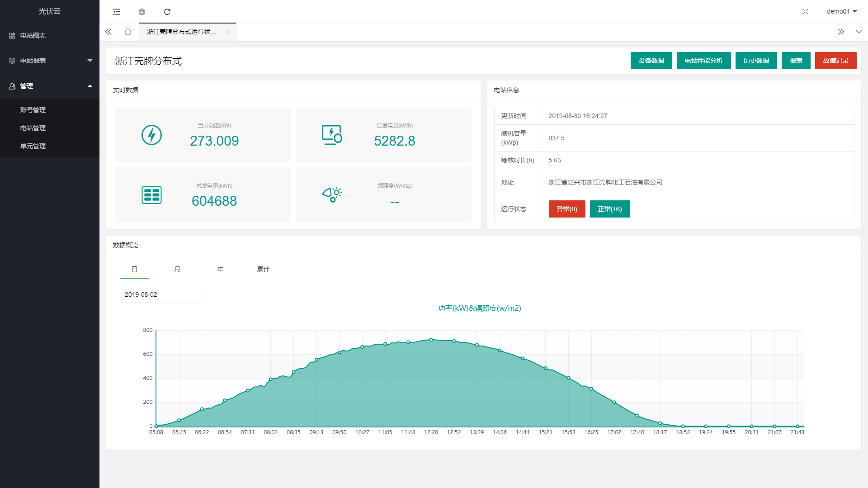Close the 浙江壳牌分布式运行状 tab
Screen dimensions: 868x488
[x=229, y=32]
